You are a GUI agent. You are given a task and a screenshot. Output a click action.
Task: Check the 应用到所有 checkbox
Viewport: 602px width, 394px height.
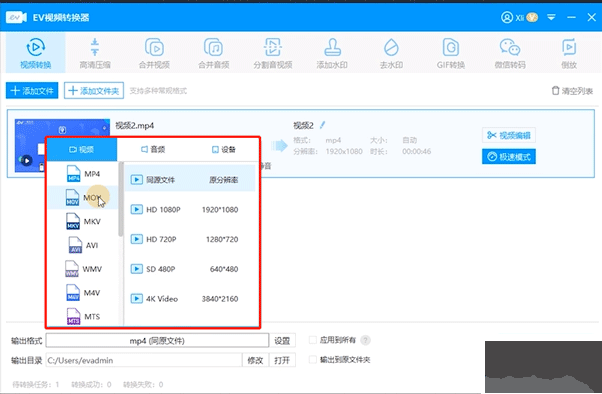pos(313,340)
